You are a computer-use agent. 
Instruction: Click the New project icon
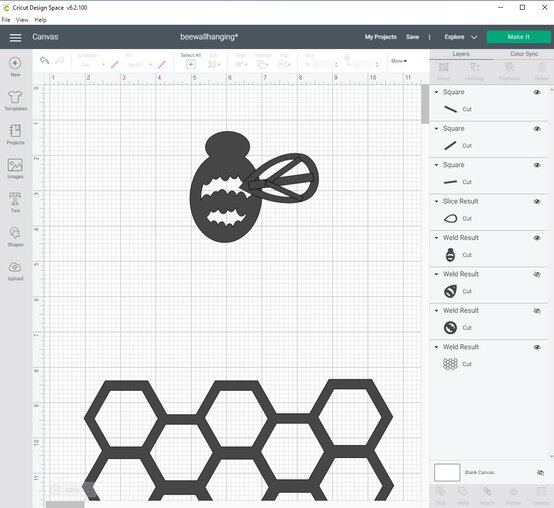coord(15,63)
